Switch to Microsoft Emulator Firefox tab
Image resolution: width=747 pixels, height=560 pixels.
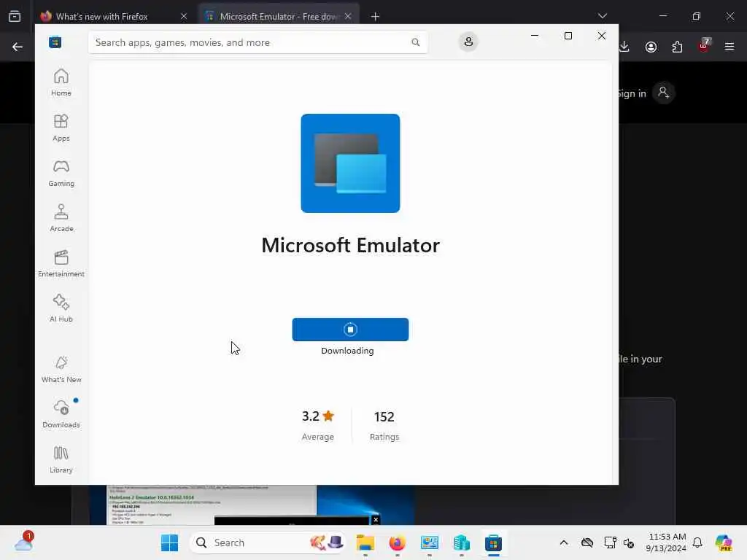click(x=278, y=17)
